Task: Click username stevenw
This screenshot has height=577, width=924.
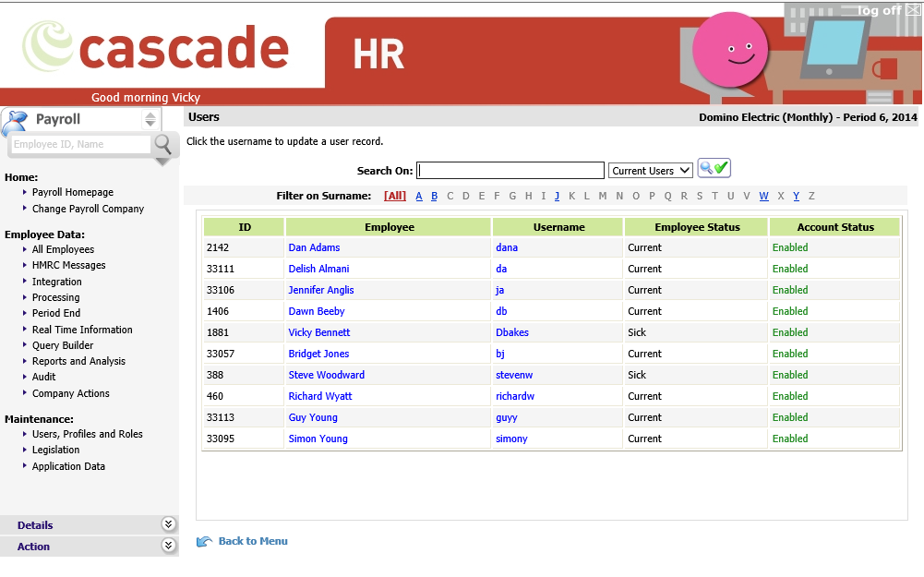Action: (x=514, y=375)
